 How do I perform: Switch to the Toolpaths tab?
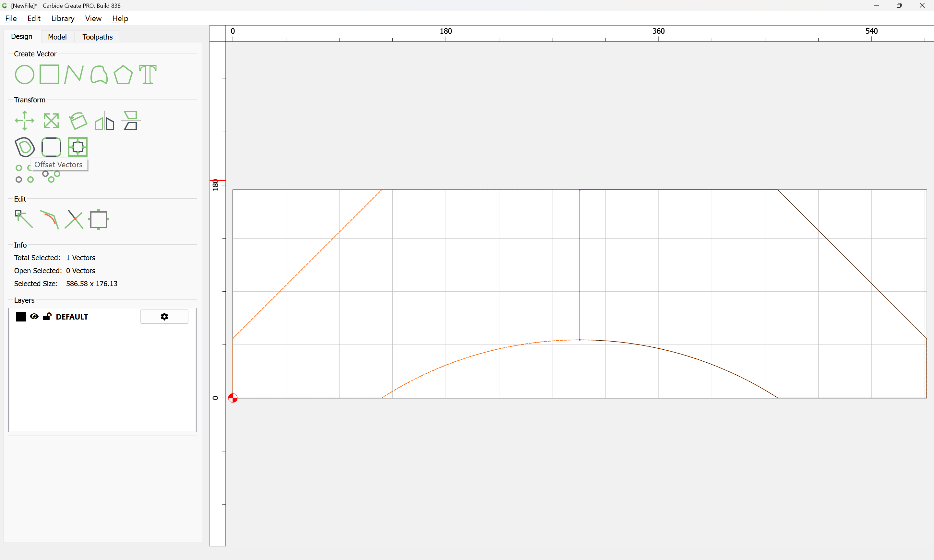97,37
